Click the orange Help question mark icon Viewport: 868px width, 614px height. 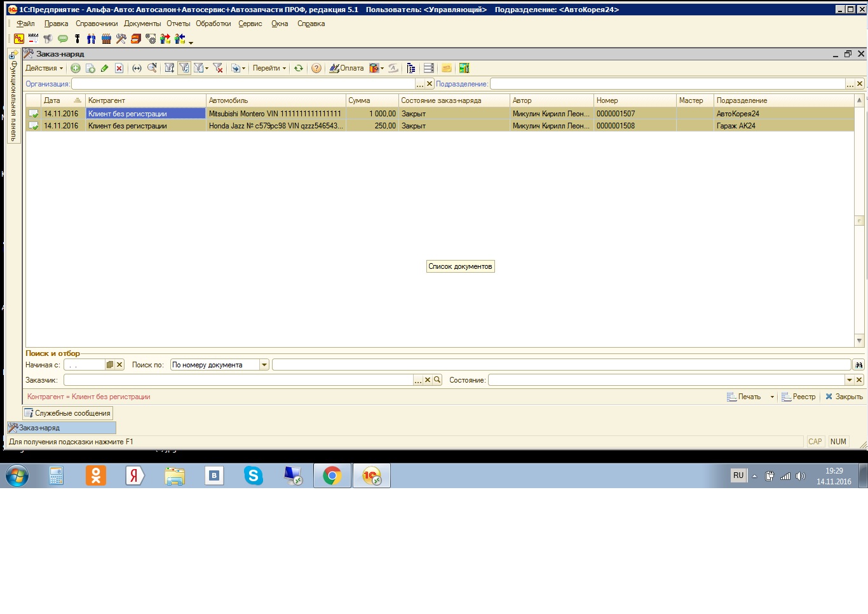(316, 68)
